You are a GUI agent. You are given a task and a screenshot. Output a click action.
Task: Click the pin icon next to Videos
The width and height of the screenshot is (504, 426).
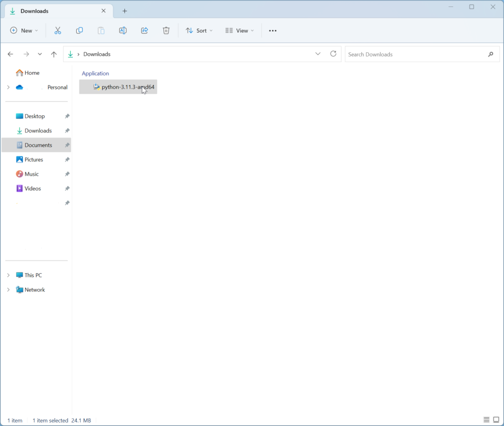pos(67,189)
